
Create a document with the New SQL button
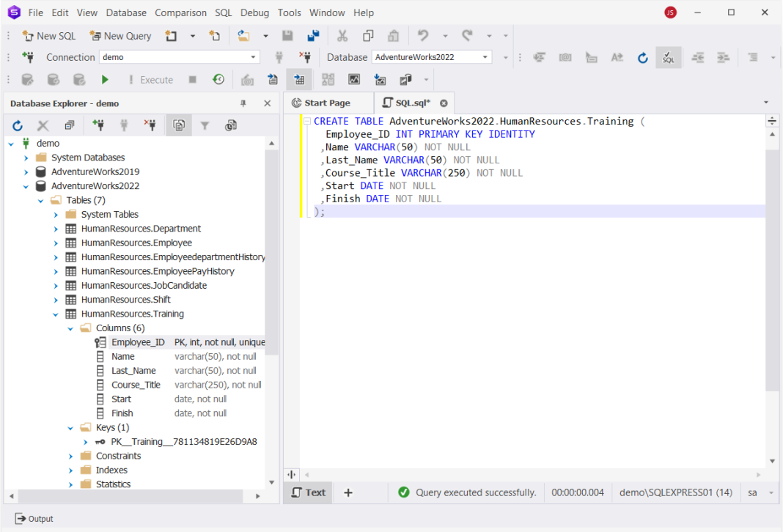pos(48,35)
